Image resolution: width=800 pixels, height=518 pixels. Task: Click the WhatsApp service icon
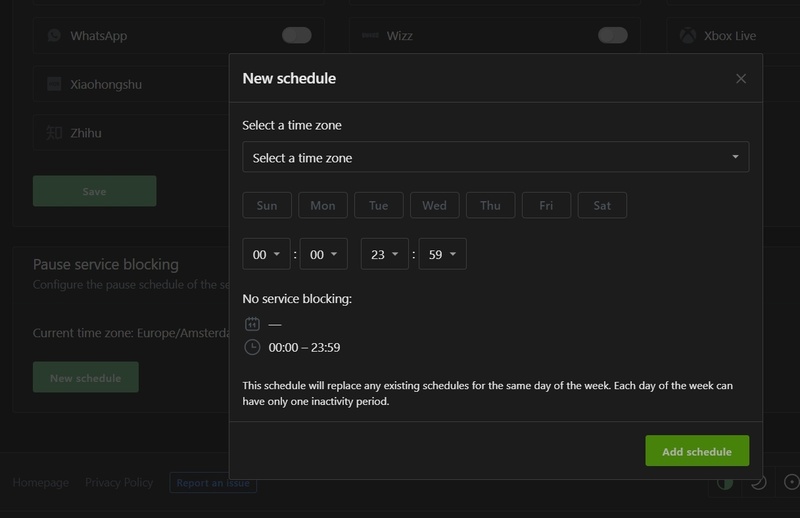coord(54,36)
